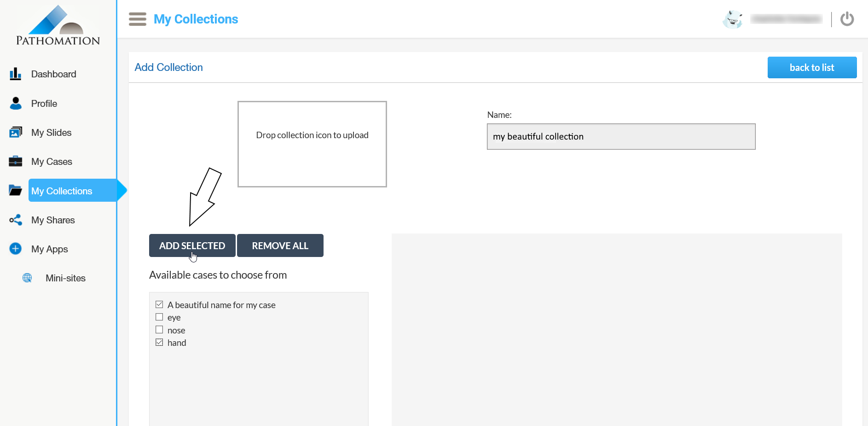Click the My Collections folder icon
Screen dimensions: 868x426
pos(16,190)
